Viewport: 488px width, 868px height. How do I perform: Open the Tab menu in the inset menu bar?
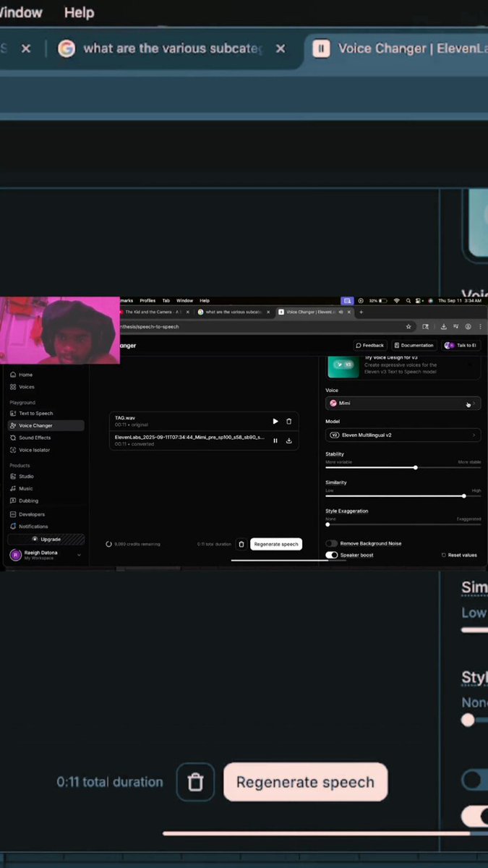pos(166,300)
